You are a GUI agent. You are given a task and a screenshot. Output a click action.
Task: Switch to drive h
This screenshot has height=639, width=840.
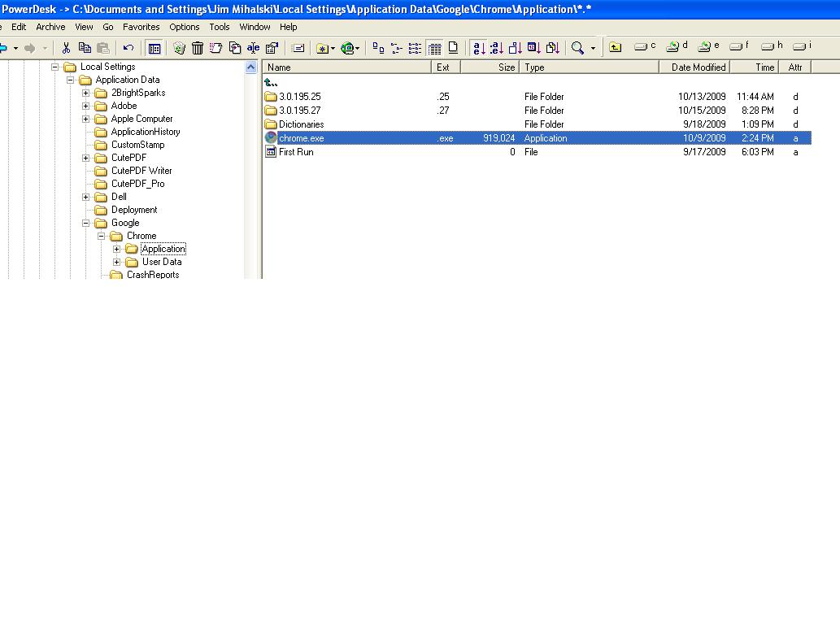tap(772, 46)
